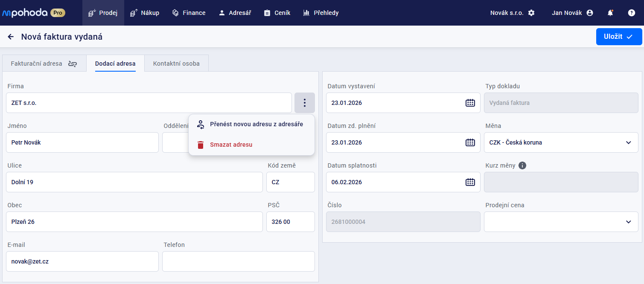Click the three-dot menu button next to Firma

coord(304,103)
